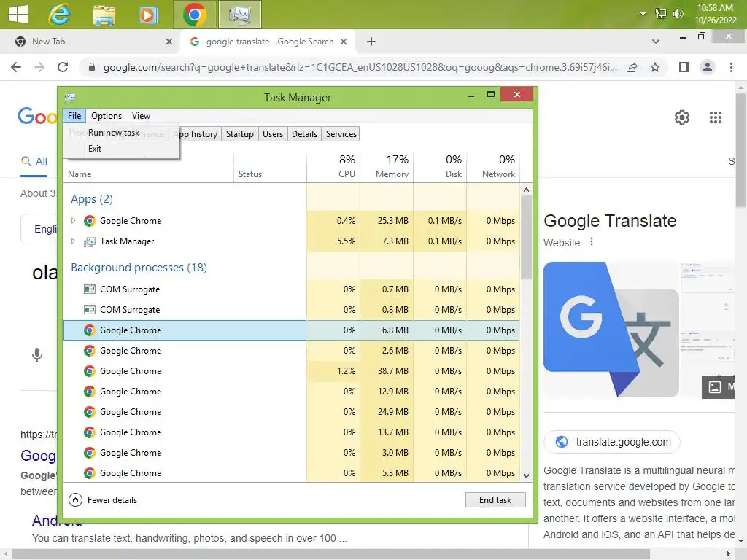The width and height of the screenshot is (747, 560).
Task: Open Chrome's three-dot menu
Action: [x=731, y=67]
